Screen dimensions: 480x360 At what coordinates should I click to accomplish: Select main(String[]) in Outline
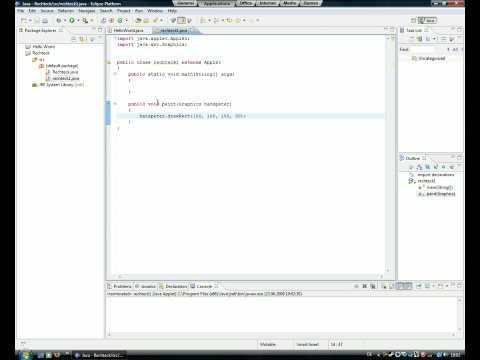pos(436,187)
